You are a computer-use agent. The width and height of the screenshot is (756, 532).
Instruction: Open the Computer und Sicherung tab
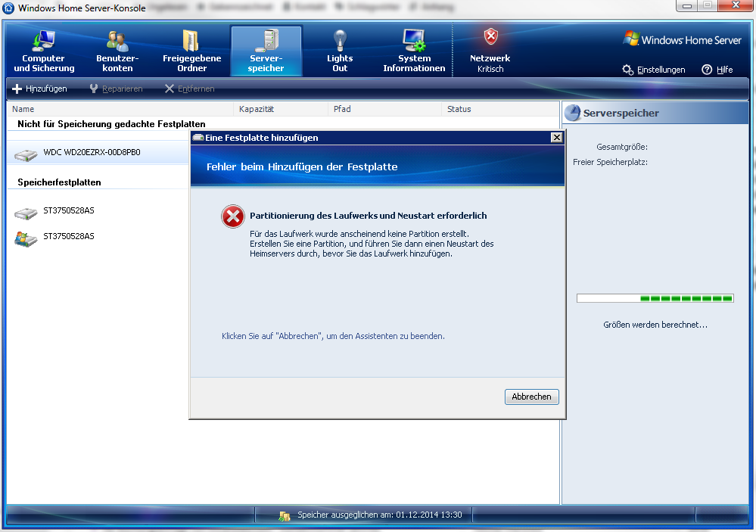point(44,51)
